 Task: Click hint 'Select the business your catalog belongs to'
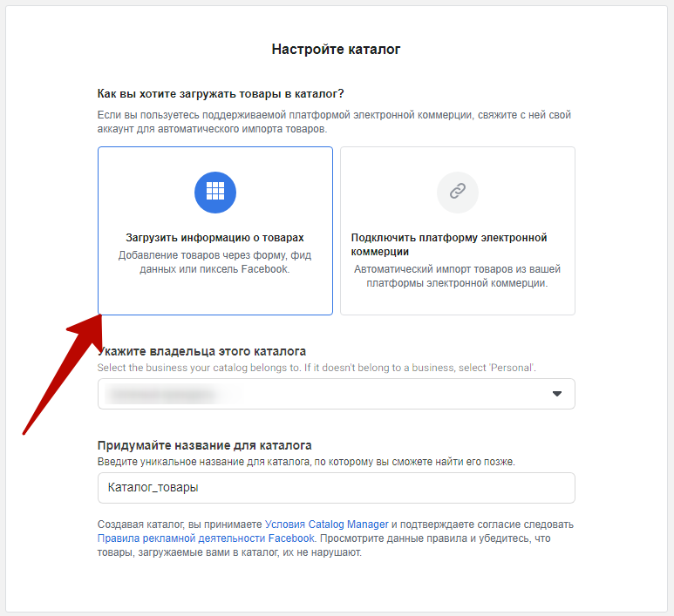[200, 368]
